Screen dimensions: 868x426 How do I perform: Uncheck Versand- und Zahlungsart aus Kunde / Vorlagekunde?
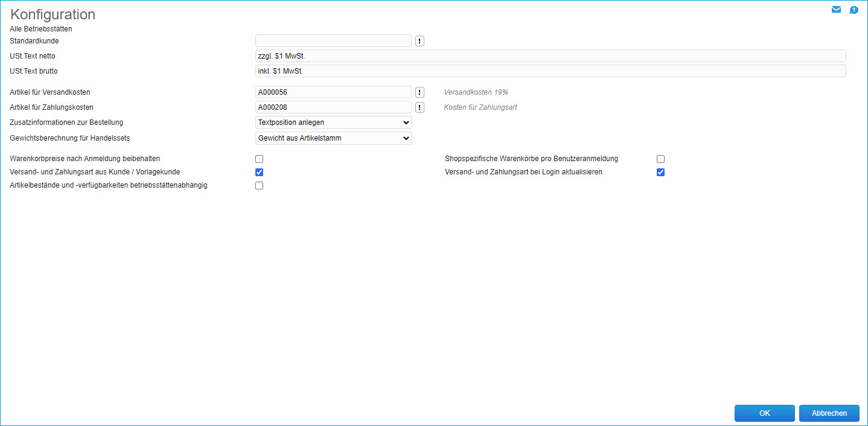click(260, 172)
